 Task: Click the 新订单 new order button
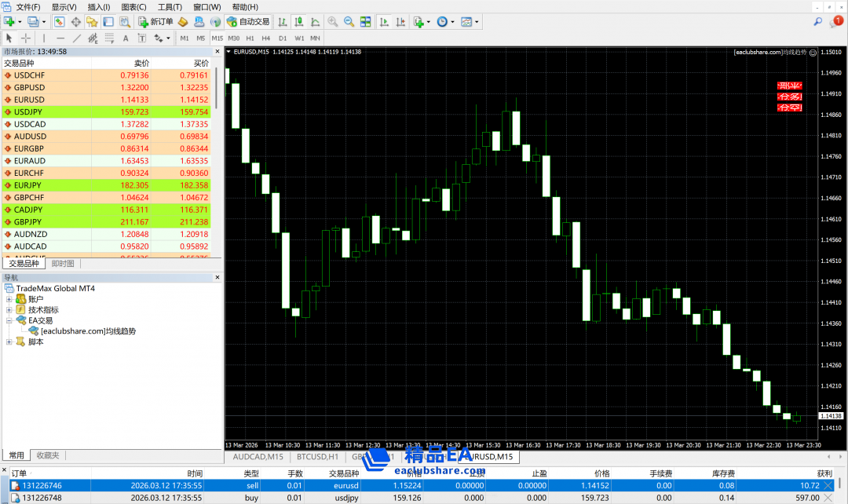tap(155, 22)
